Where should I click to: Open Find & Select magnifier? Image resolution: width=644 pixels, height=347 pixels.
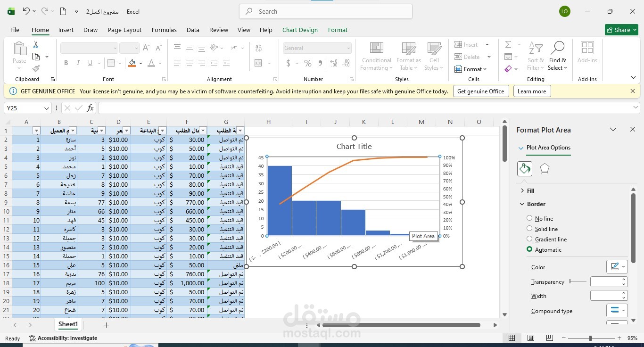558,56
